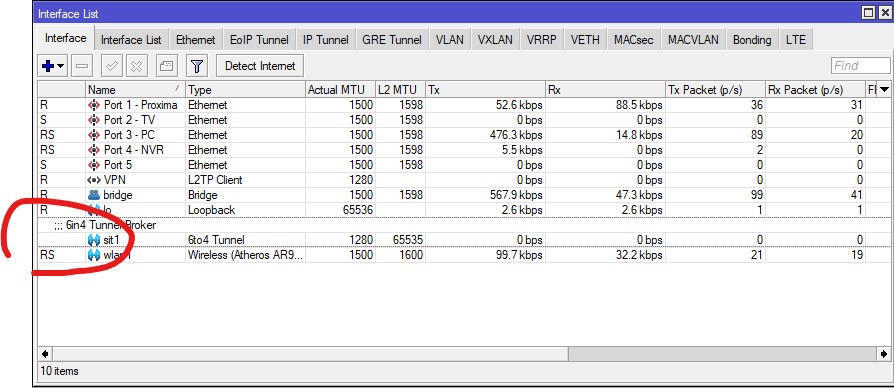Click the Loopback type cell
The height and width of the screenshot is (388, 894).
pyautogui.click(x=245, y=210)
